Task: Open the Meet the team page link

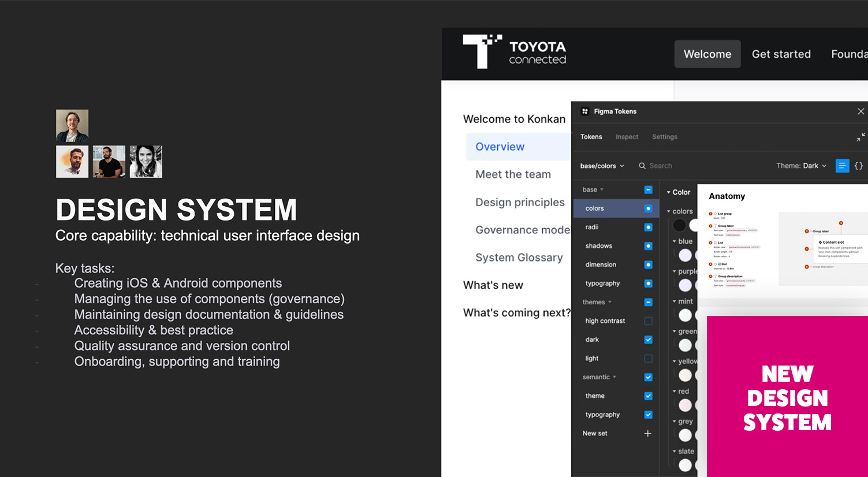Action: point(513,174)
